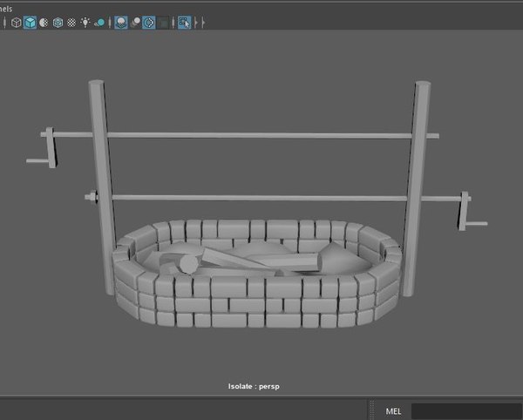Turn on Wireframe on Shaded icon
The height and width of the screenshot is (420, 523).
[58, 22]
